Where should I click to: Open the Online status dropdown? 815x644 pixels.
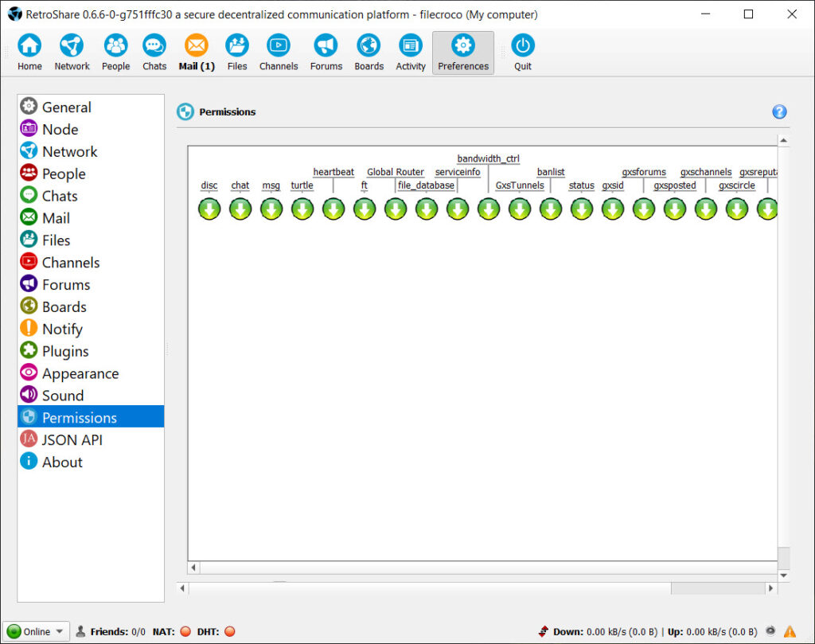tap(37, 631)
